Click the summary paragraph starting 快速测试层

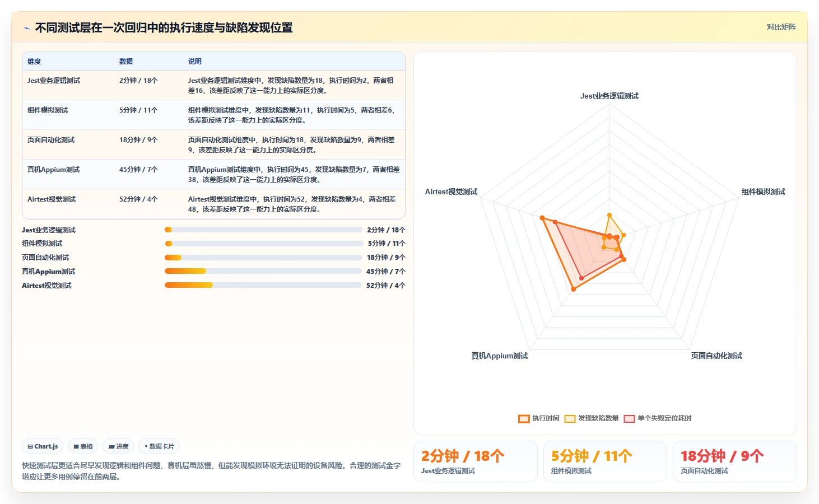point(211,471)
